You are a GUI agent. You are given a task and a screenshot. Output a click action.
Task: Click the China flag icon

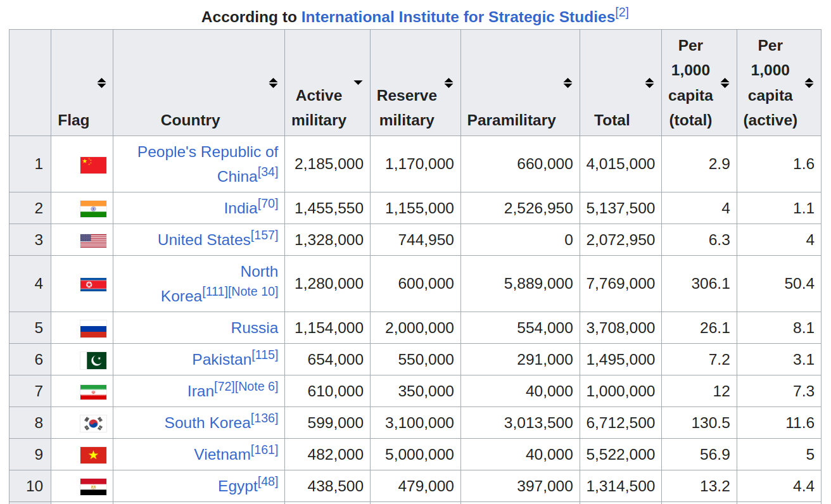point(93,165)
